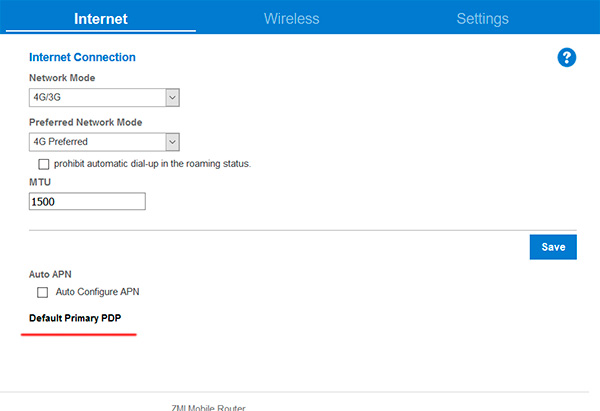Screen dimensions: 600x411
Task: Select the Internet tab
Action: point(101,18)
